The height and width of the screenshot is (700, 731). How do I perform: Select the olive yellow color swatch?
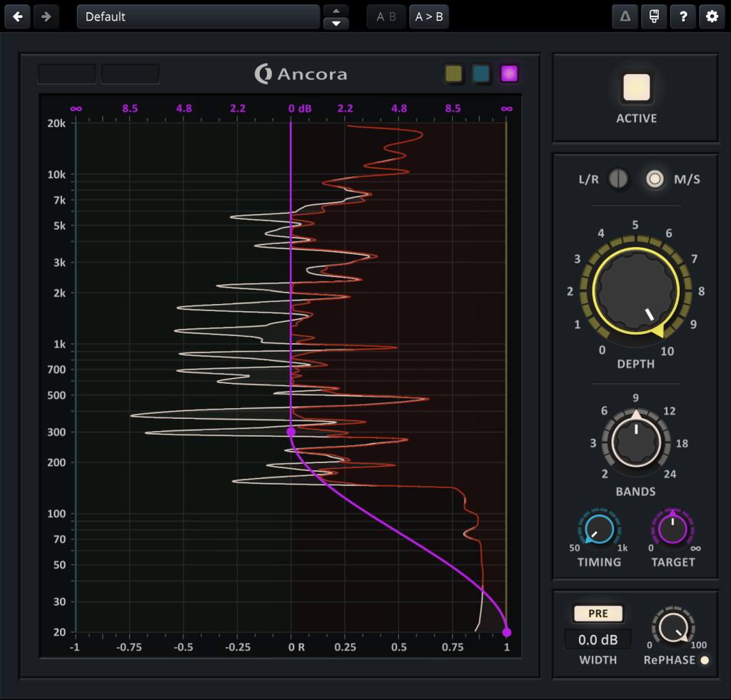click(453, 73)
